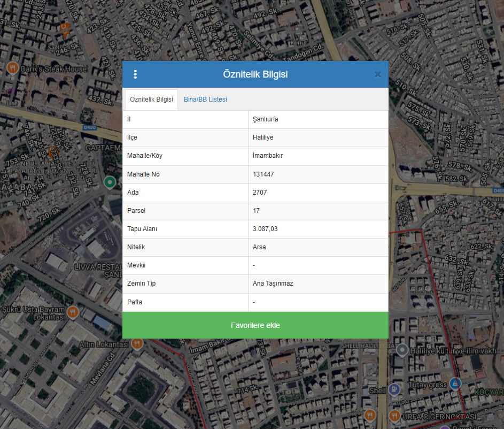Viewport: 504px width, 429px height.
Task: Click the Mahalle No value 131447
Action: [x=263, y=174]
